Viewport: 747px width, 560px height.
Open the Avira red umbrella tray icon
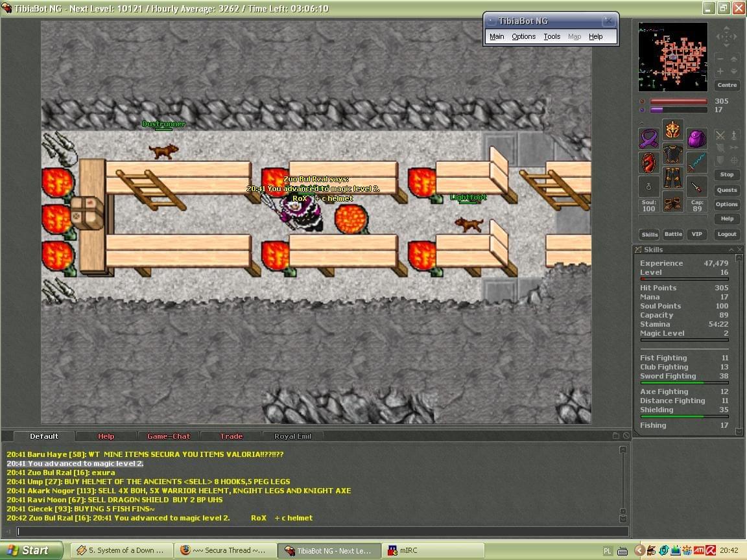710,550
